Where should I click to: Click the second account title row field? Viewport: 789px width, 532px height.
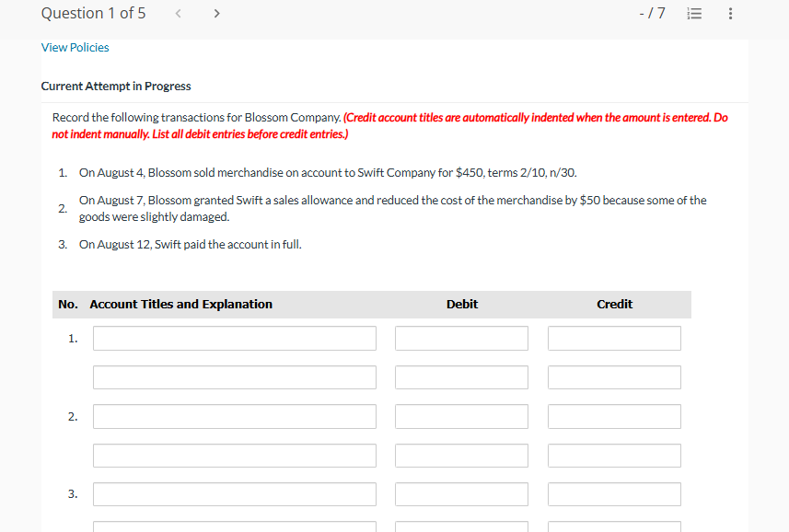pos(234,376)
